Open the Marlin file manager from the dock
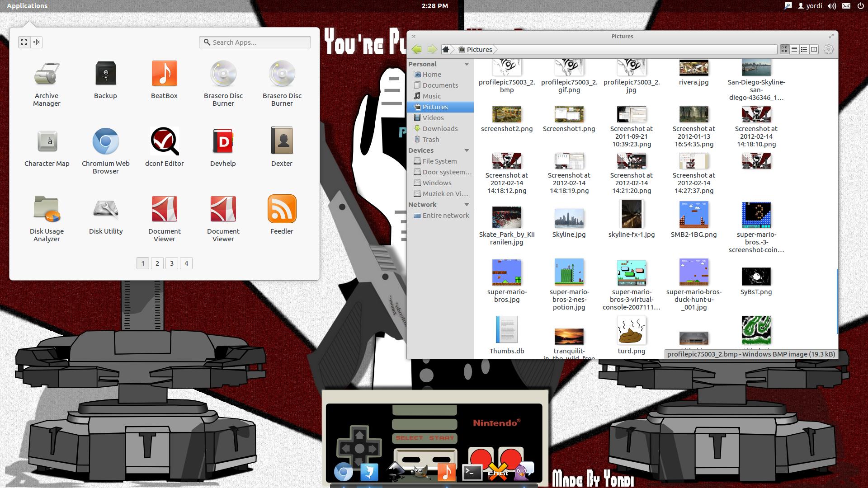 click(369, 472)
